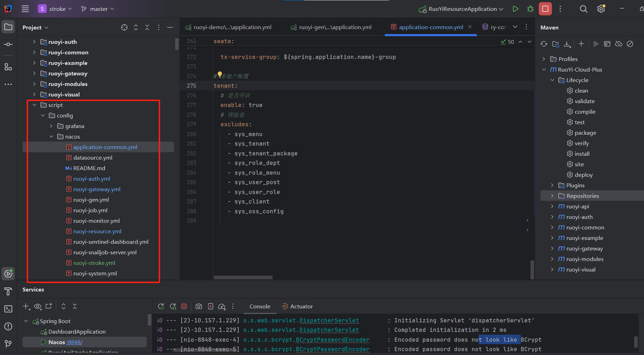Open IDE settings gear icon
The height and width of the screenshot is (355, 644).
pyautogui.click(x=601, y=9)
